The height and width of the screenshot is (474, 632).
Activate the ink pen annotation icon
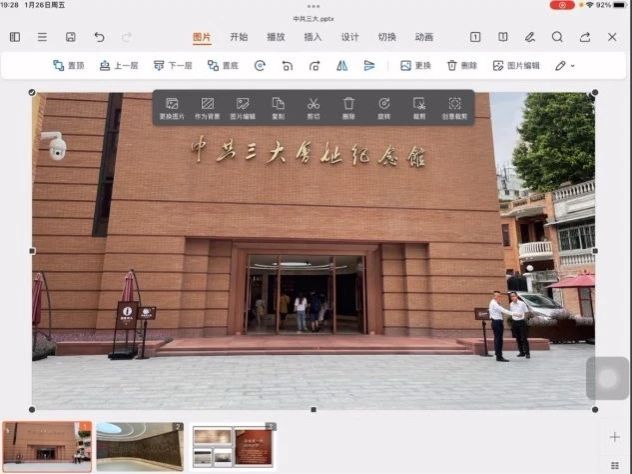530,37
